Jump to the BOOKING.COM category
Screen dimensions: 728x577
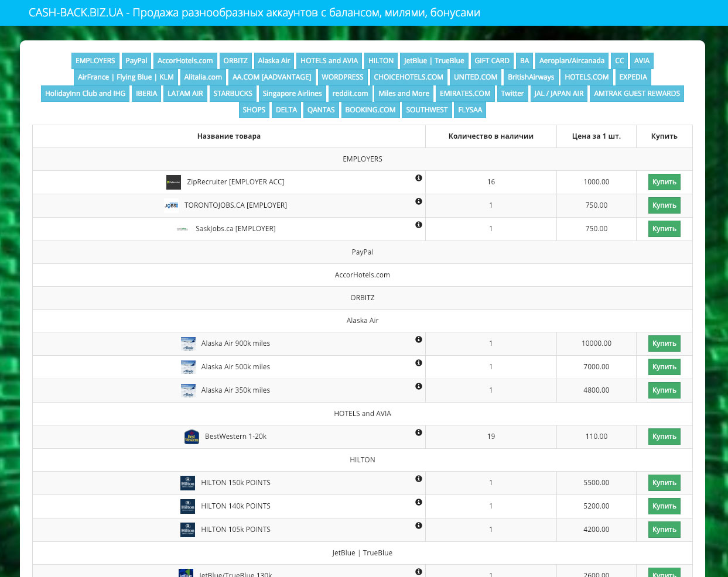point(371,110)
